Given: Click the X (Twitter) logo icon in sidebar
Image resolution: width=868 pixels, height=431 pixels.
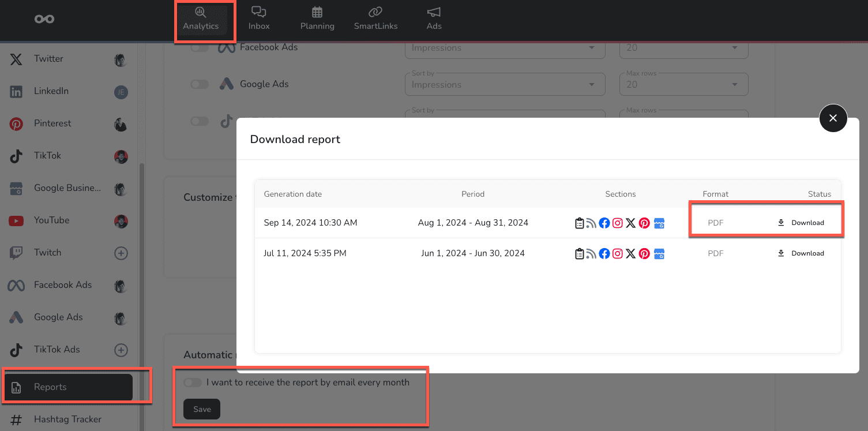Looking at the screenshot, I should (x=16, y=59).
